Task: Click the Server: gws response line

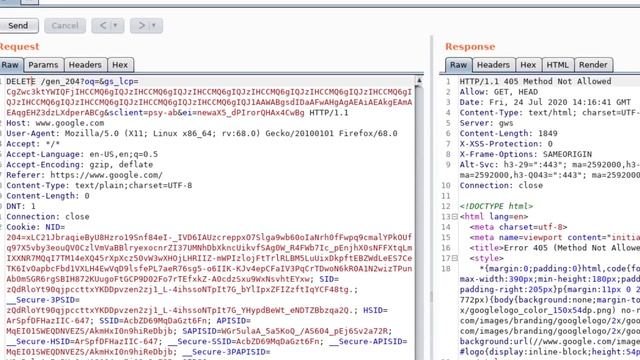Action: tap(487, 123)
